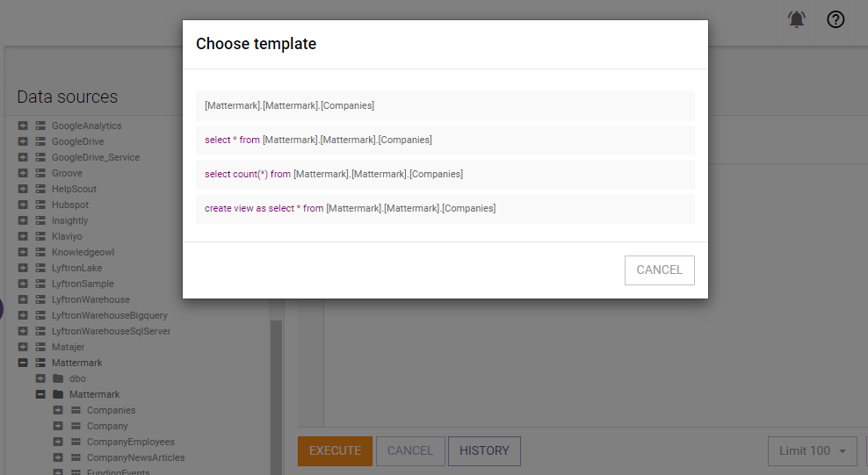This screenshot has width=868, height=475.
Task: Click the Hubspot database icon
Action: pyautogui.click(x=40, y=205)
